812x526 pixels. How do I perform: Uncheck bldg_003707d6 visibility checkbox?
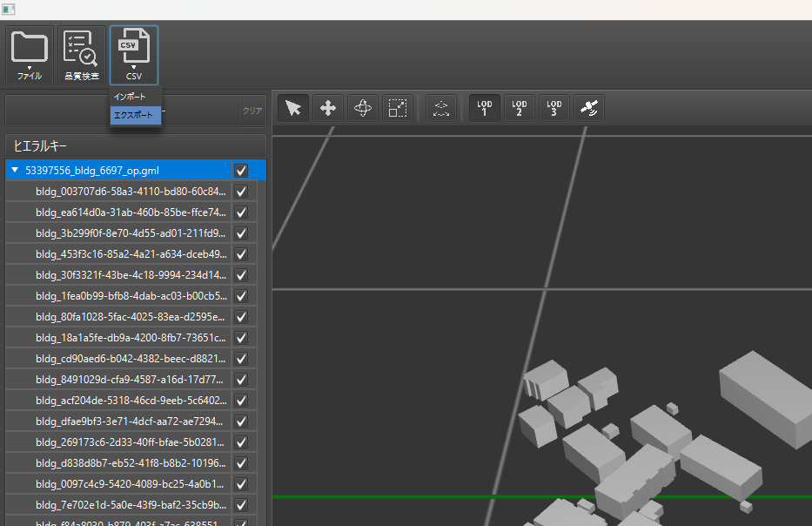(x=241, y=192)
